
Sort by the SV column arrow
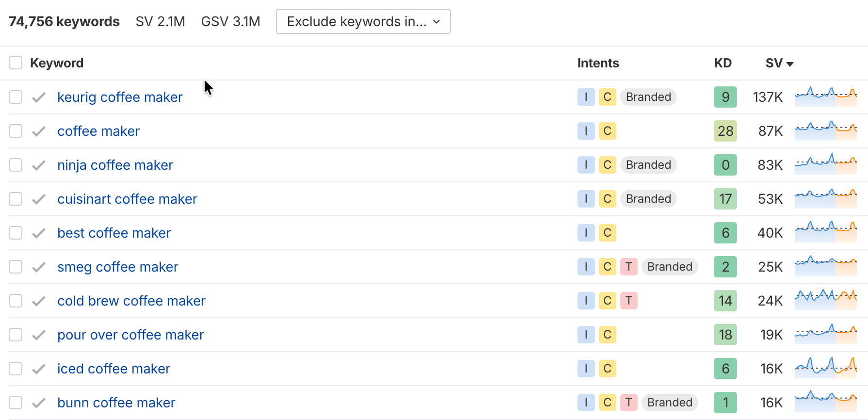pos(789,64)
